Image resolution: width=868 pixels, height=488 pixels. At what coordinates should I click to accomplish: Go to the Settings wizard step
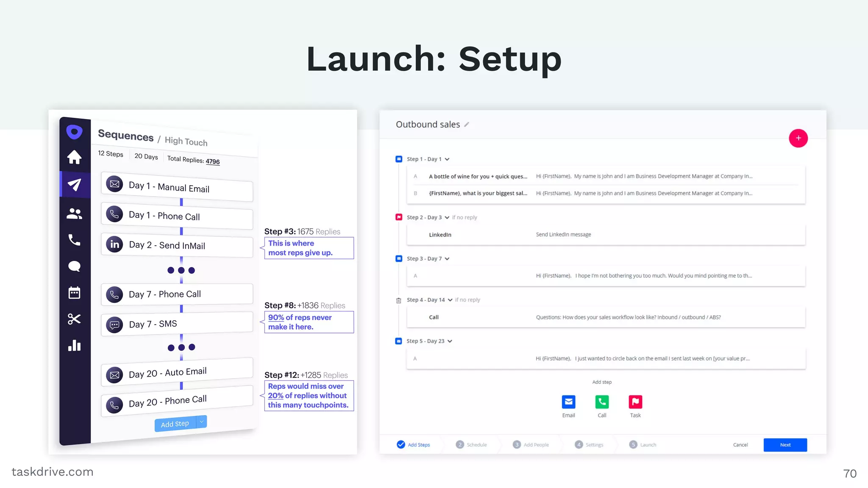[589, 445]
